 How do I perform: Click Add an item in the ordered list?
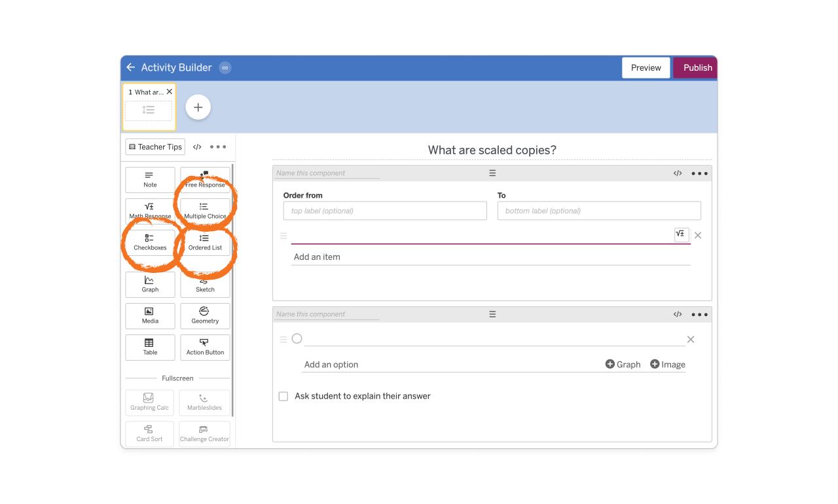(x=317, y=257)
